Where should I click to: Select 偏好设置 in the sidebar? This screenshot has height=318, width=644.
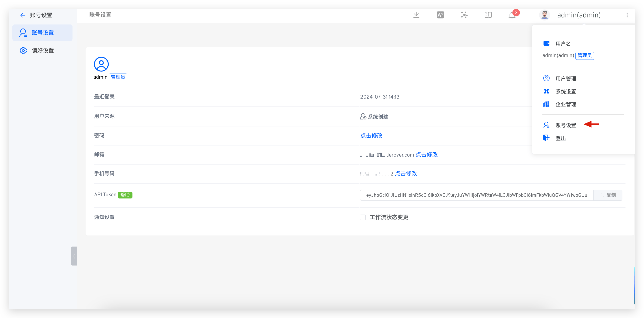[x=43, y=51]
